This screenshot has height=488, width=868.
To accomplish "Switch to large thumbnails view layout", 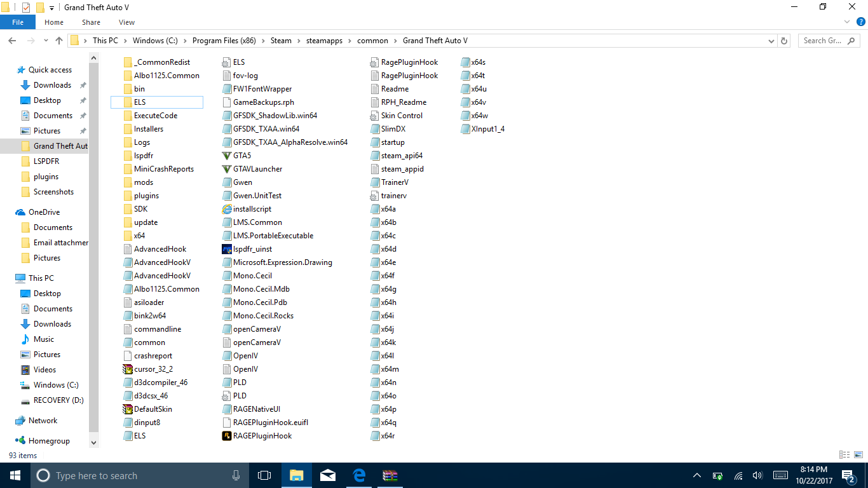I will point(857,455).
